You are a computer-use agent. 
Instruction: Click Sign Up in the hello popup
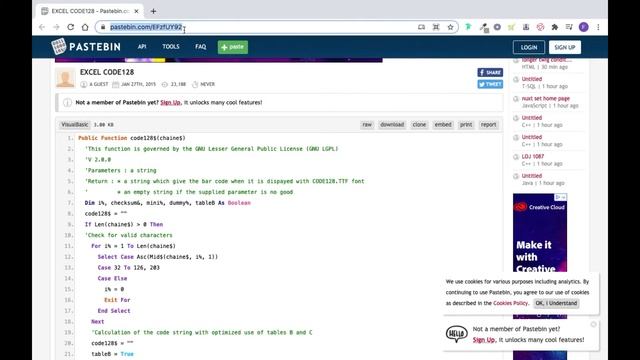[484, 340]
